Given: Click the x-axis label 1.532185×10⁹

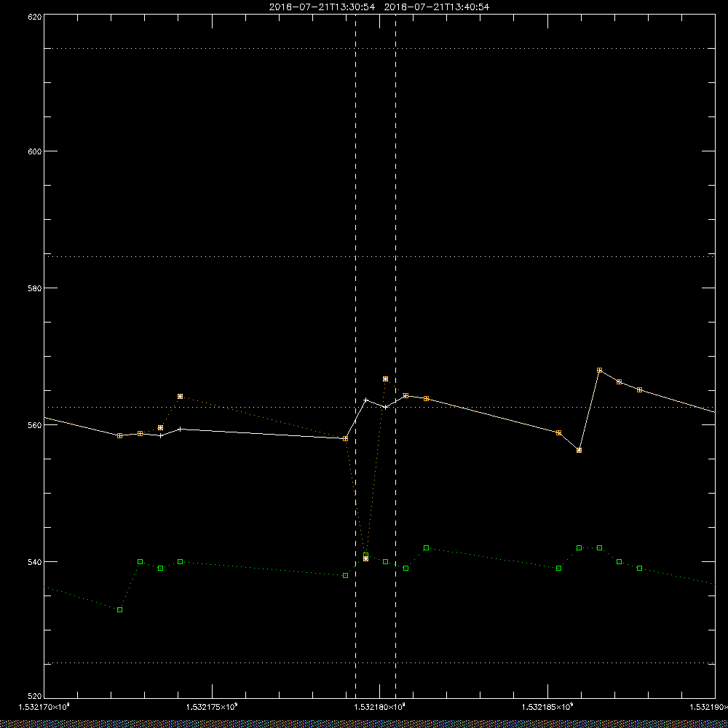Looking at the screenshot, I should tap(548, 707).
